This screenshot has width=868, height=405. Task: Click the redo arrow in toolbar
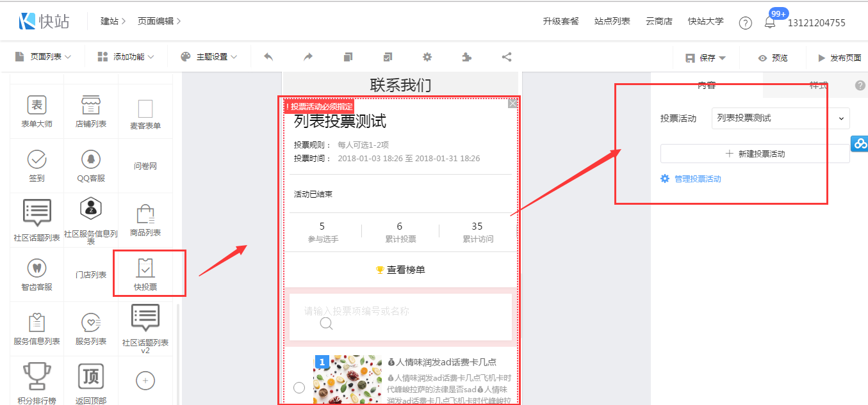coord(308,57)
